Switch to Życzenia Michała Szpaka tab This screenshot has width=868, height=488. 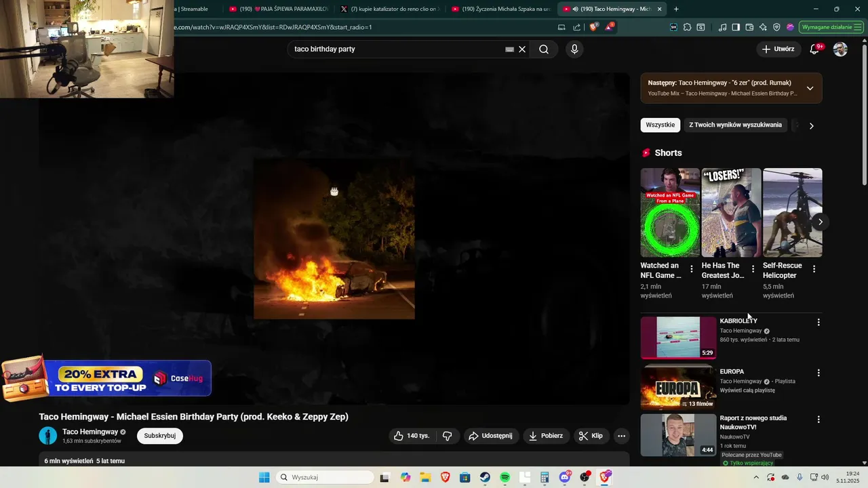pyautogui.click(x=500, y=9)
